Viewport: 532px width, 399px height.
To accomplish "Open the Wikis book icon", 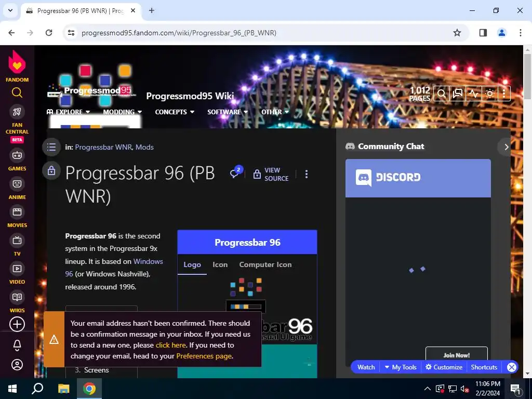I will (x=17, y=297).
